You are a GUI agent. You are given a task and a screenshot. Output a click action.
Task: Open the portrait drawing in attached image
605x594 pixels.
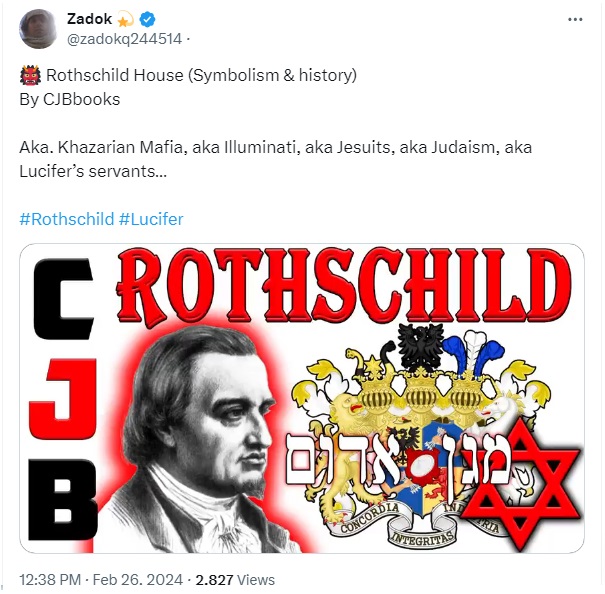(195, 438)
